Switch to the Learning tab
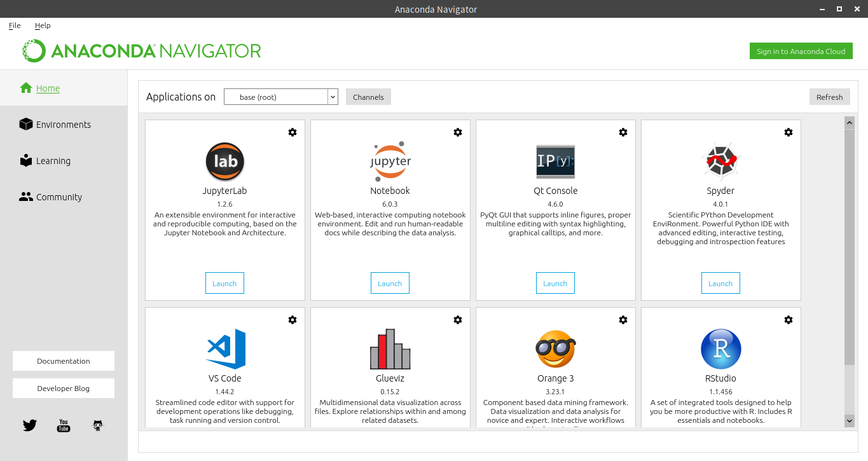The image size is (868, 461). [64, 161]
